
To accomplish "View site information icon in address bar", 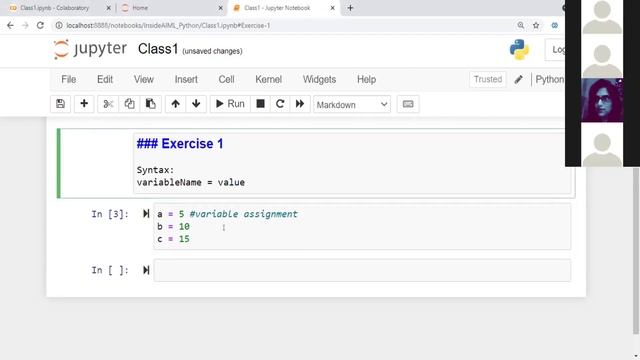I will tap(59, 25).
